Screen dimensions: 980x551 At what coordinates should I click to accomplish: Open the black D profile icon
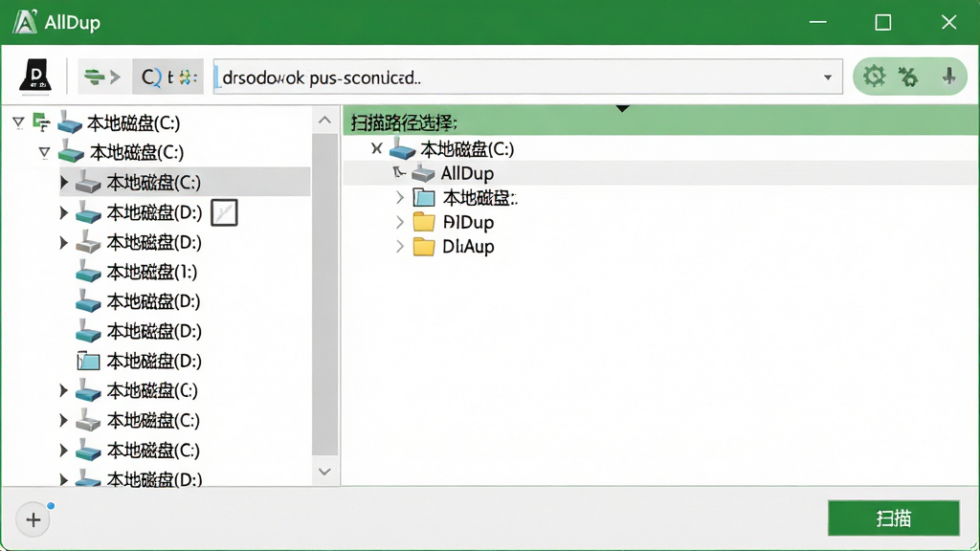coord(35,77)
